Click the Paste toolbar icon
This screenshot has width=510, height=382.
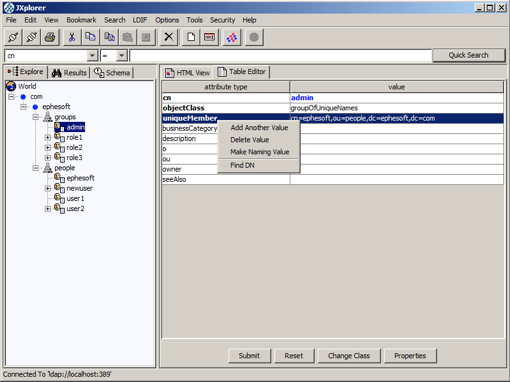point(109,37)
